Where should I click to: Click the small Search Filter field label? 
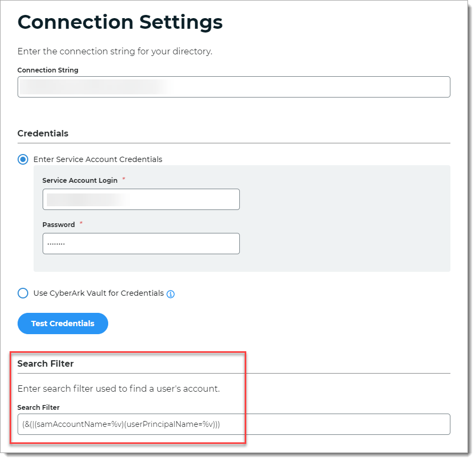click(x=38, y=407)
